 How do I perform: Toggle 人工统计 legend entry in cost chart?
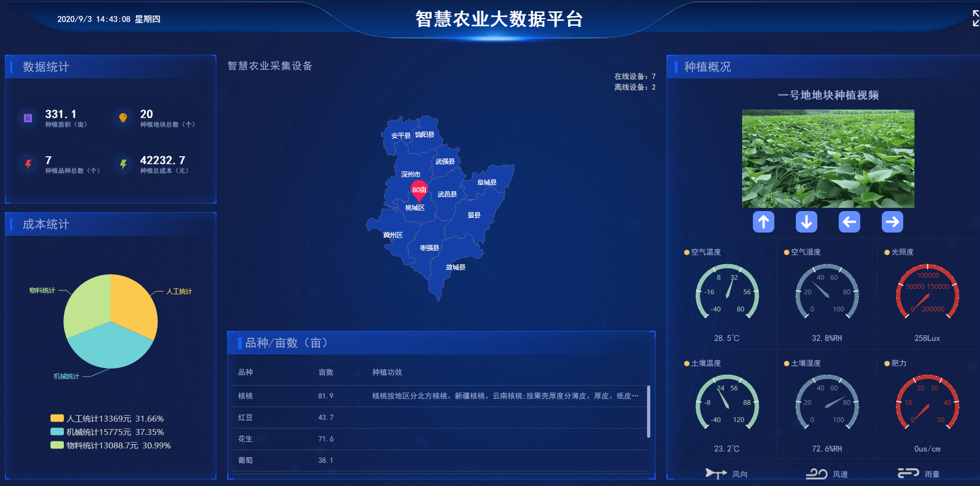click(107, 418)
